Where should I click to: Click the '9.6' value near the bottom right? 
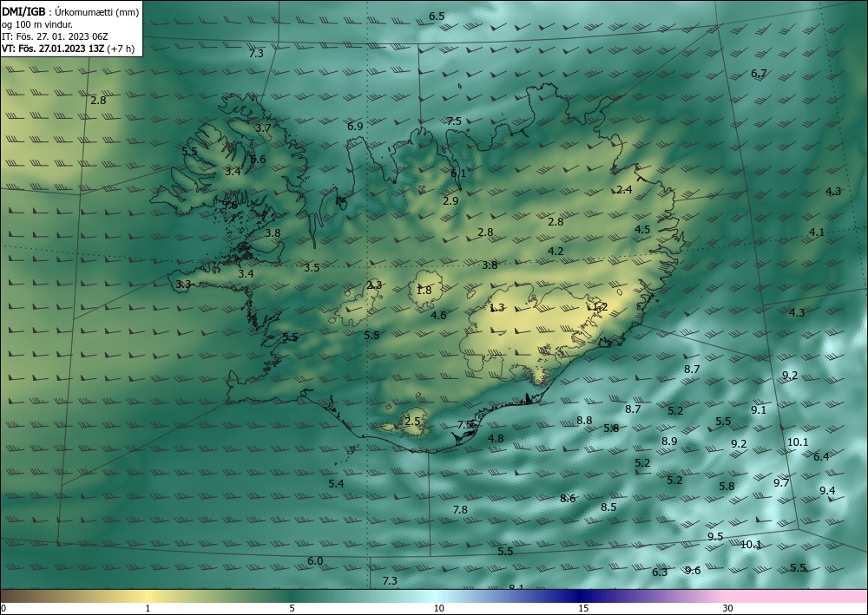pyautogui.click(x=693, y=570)
